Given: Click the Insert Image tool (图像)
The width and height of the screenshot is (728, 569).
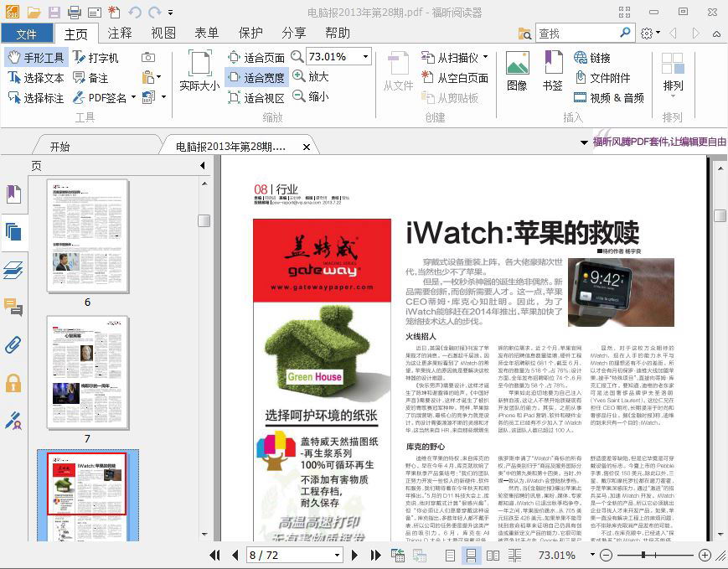Looking at the screenshot, I should point(517,67).
